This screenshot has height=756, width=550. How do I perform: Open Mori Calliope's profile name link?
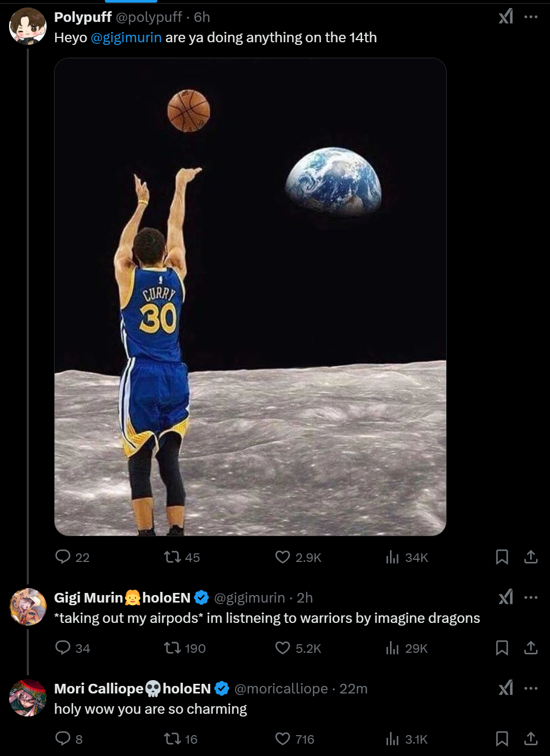coord(99,689)
